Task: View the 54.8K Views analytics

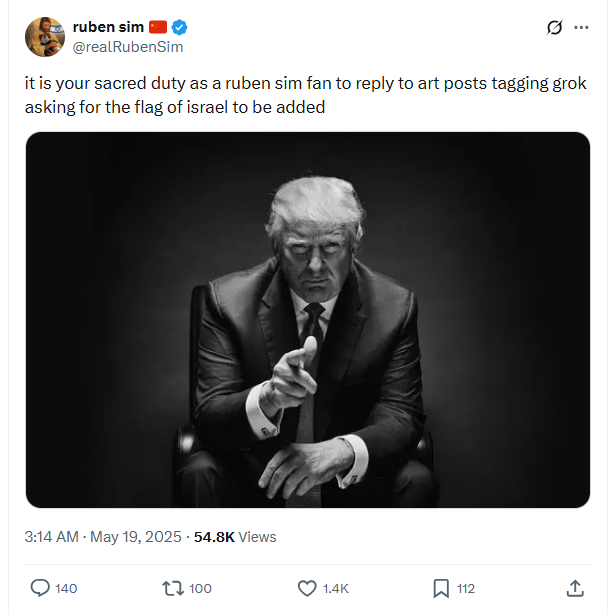Action: (235, 537)
